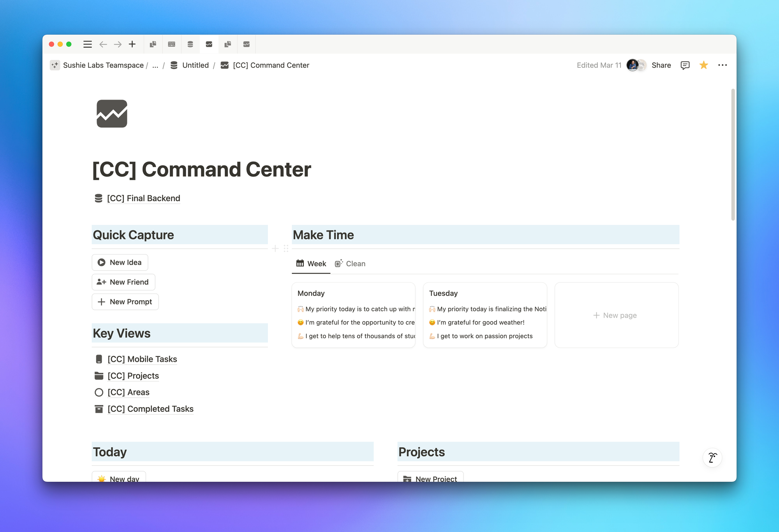The height and width of the screenshot is (532, 779).
Task: Click the back navigation arrow
Action: 103,44
